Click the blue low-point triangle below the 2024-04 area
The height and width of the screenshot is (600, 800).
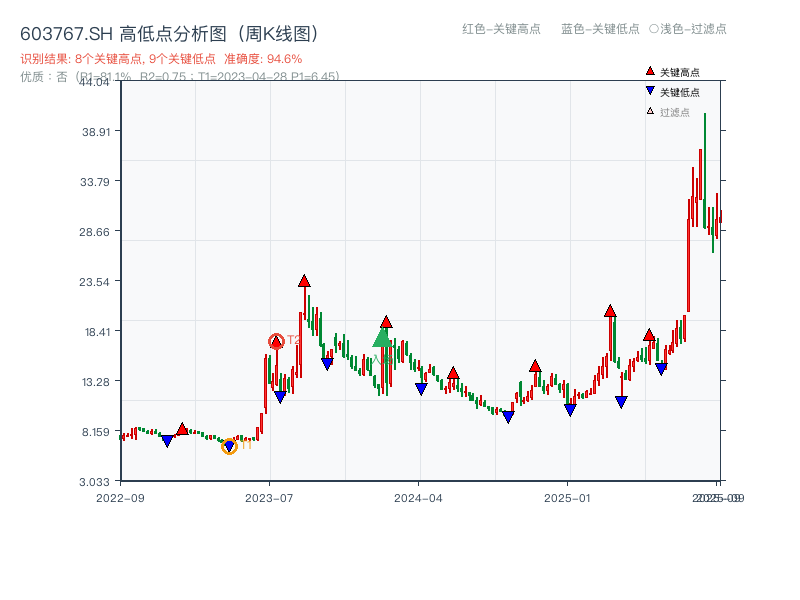[420, 388]
